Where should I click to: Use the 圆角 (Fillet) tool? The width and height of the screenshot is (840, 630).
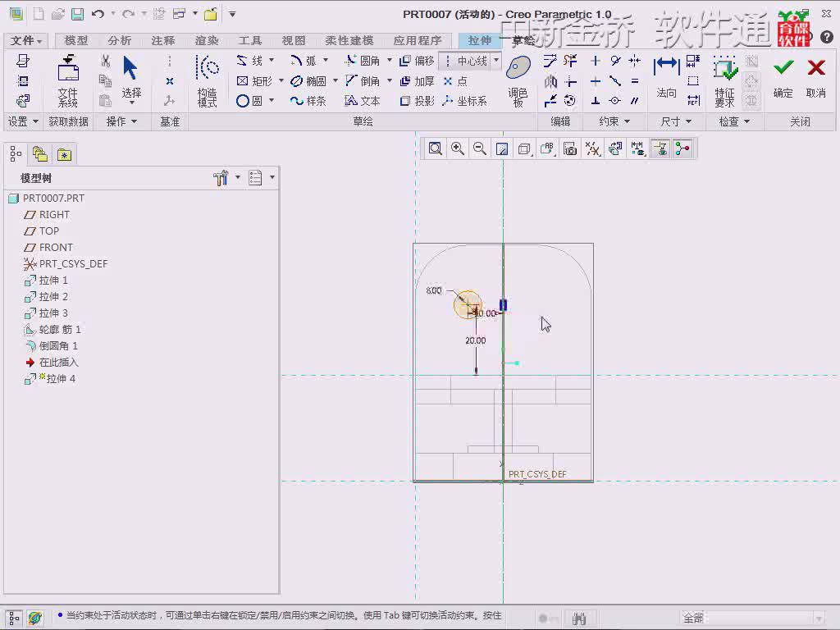coord(362,61)
